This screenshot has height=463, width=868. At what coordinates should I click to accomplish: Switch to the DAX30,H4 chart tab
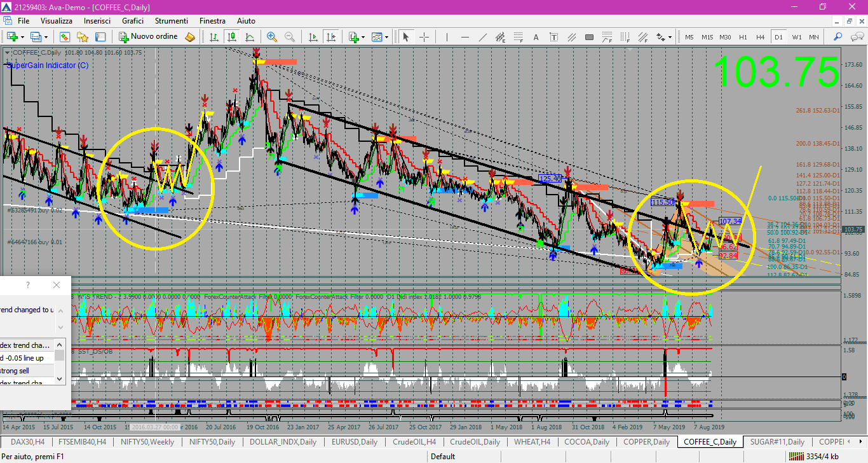tap(28, 441)
